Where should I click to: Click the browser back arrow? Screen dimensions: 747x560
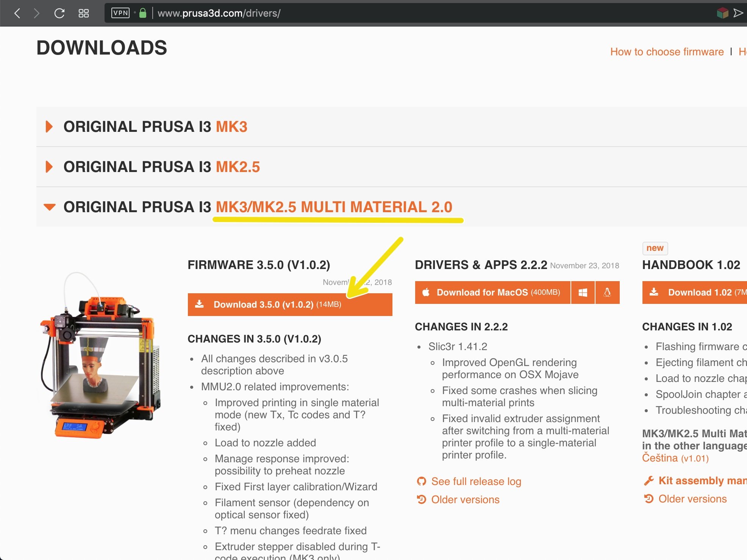tap(17, 13)
